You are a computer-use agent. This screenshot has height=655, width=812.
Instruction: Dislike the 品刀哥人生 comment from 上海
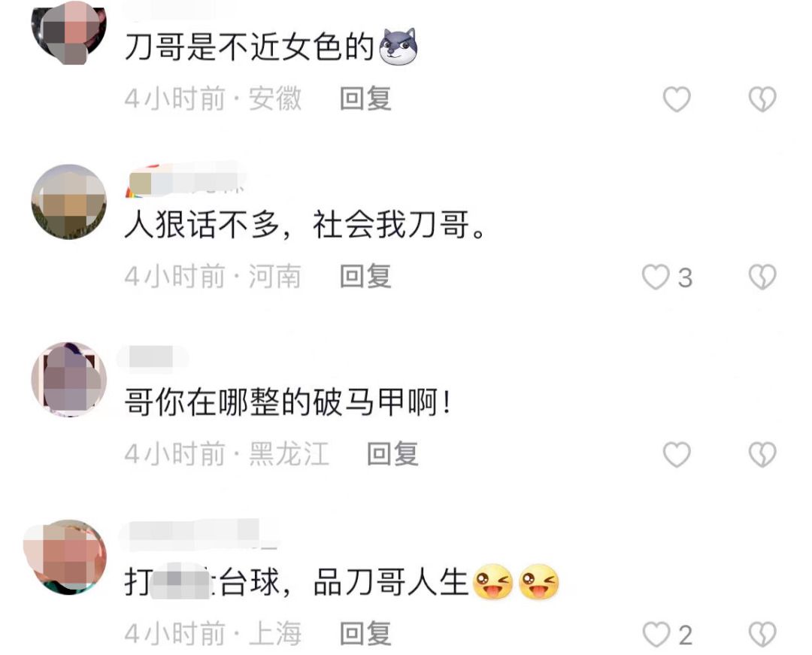[x=762, y=634]
